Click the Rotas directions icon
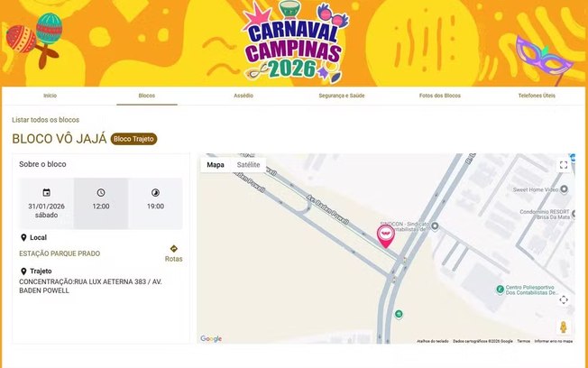The width and height of the screenshot is (588, 368). (174, 249)
